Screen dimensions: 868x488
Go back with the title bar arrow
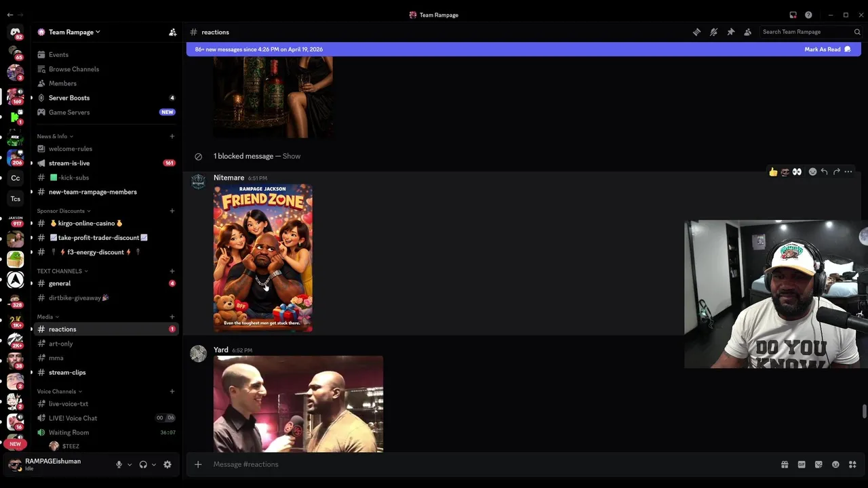[9, 15]
